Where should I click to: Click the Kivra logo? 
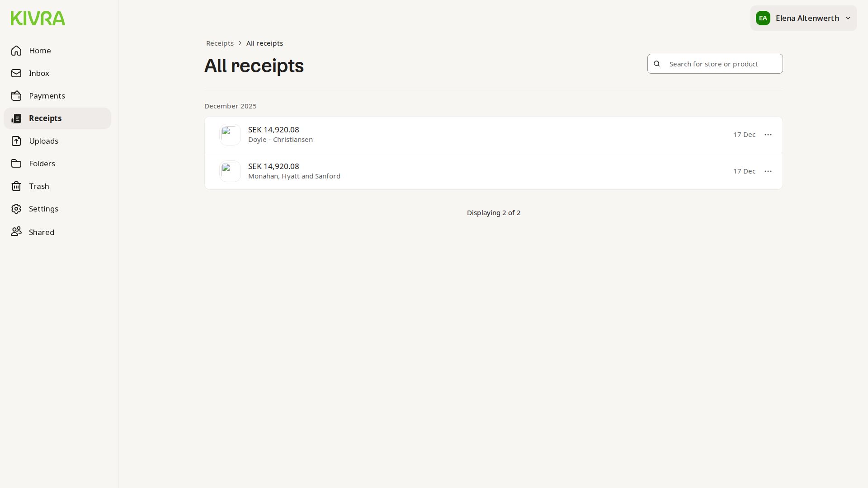[x=38, y=19]
